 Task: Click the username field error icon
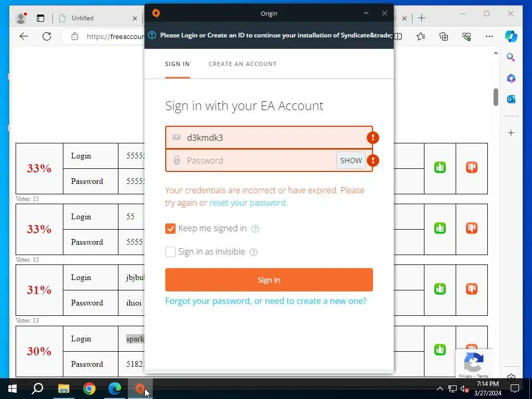tap(373, 138)
